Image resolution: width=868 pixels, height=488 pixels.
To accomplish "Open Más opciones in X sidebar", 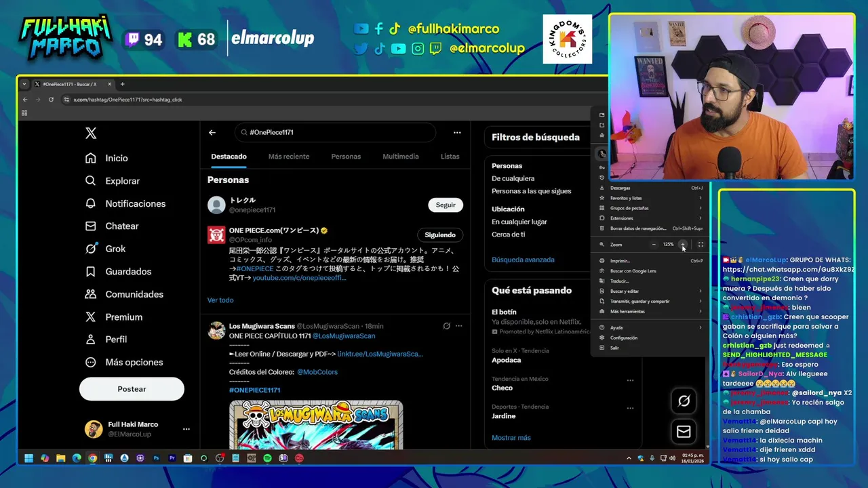I will 124,362.
